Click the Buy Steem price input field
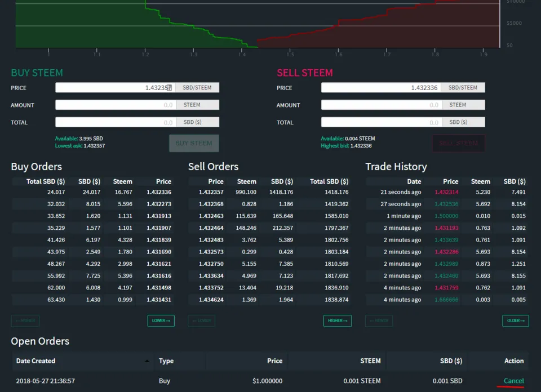The width and height of the screenshot is (541, 392). click(116, 87)
